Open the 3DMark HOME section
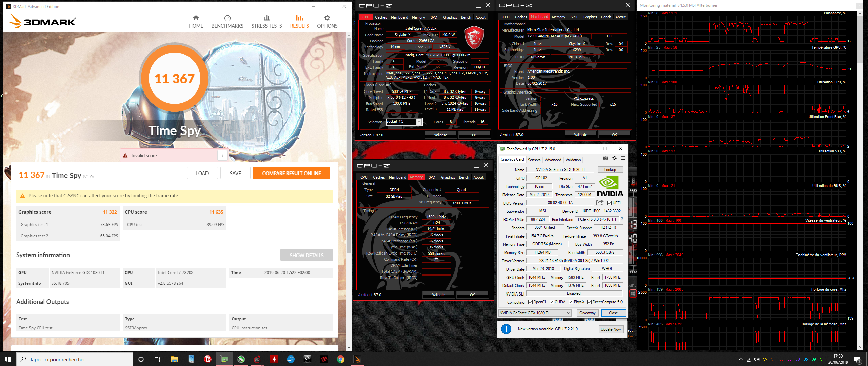868x366 pixels. coord(196,22)
